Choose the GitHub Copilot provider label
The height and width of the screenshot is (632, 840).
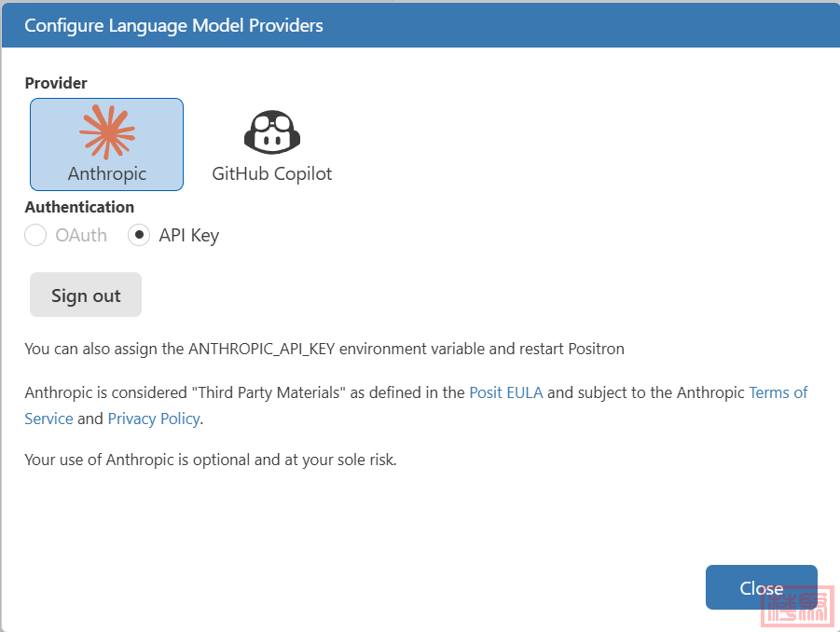click(271, 173)
